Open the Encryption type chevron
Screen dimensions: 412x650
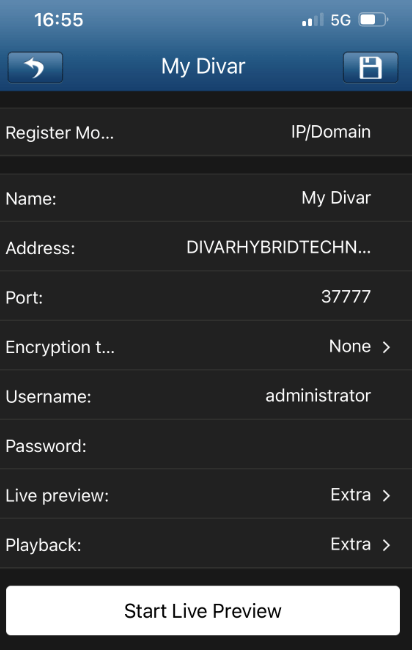coord(386,347)
